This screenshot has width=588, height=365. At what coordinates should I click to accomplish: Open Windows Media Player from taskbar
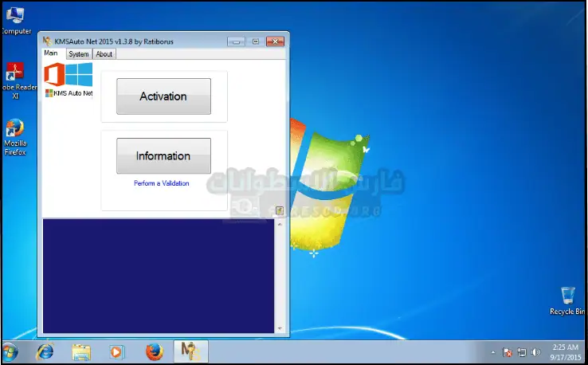(x=117, y=351)
